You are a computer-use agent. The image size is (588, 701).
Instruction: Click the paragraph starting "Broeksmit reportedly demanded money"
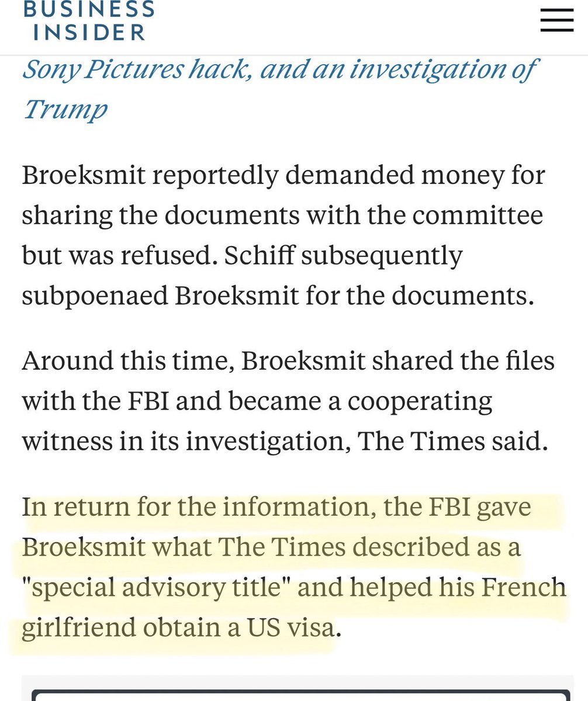(x=283, y=235)
